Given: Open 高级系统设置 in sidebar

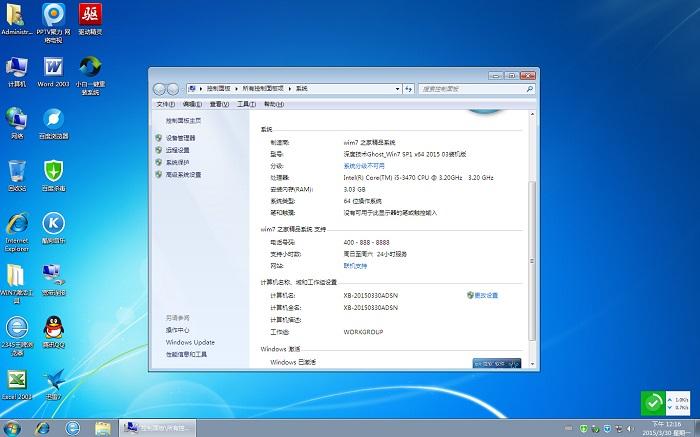Looking at the screenshot, I should click(x=183, y=174).
